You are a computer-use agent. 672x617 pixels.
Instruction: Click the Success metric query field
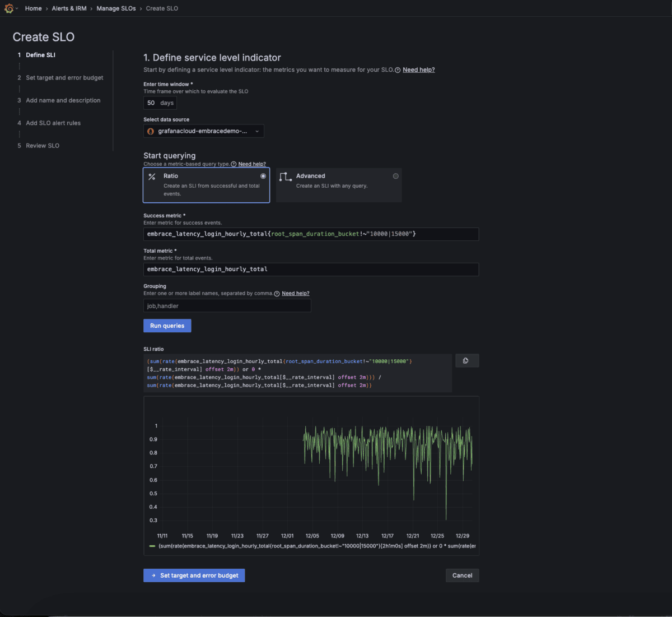pos(311,234)
